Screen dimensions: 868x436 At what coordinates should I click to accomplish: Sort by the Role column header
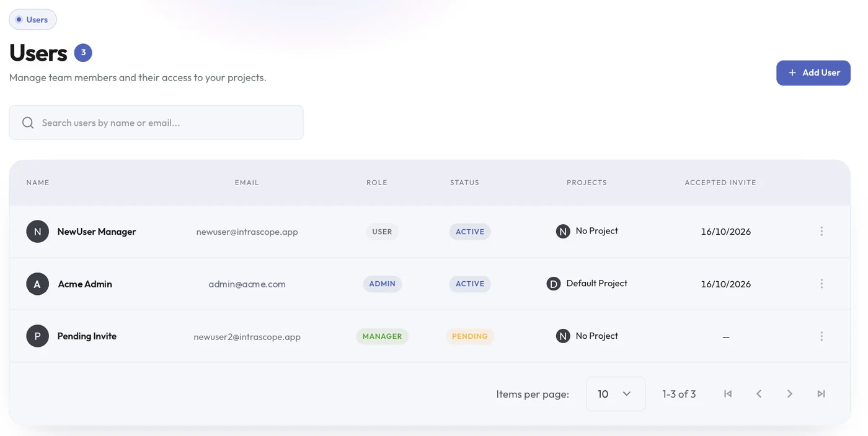coord(377,183)
